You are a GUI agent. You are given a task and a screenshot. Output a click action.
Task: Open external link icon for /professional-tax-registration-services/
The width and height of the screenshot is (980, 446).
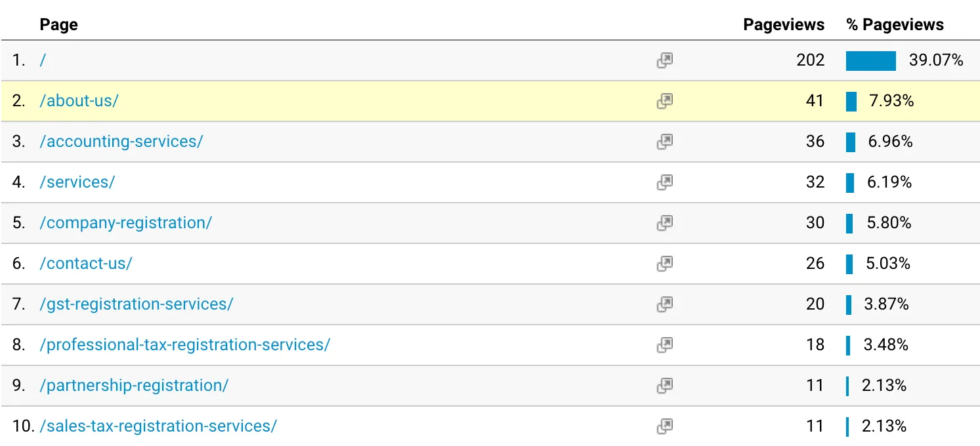click(x=665, y=345)
